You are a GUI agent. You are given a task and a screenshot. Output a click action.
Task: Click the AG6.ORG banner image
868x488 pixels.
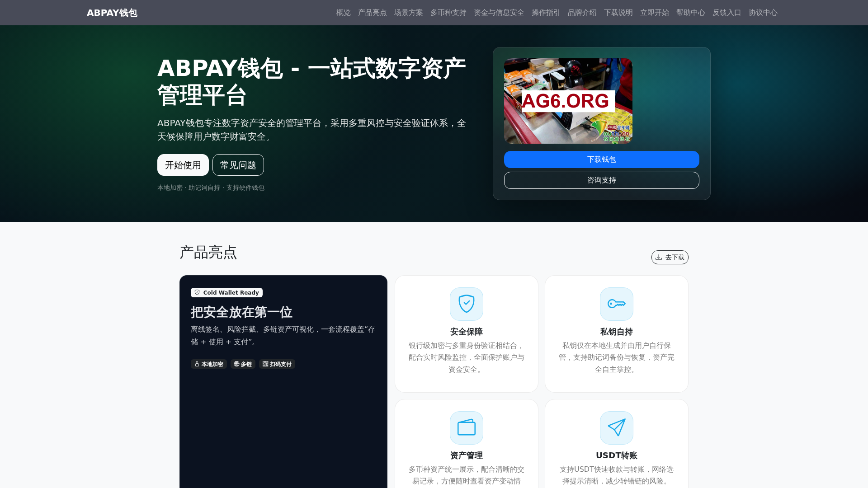pyautogui.click(x=568, y=101)
